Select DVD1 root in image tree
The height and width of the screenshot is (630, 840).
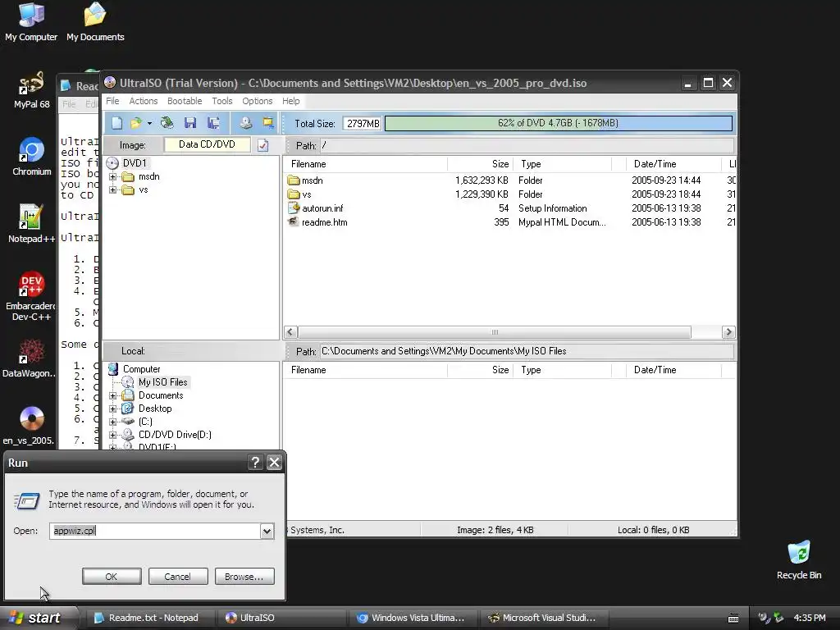click(x=135, y=163)
